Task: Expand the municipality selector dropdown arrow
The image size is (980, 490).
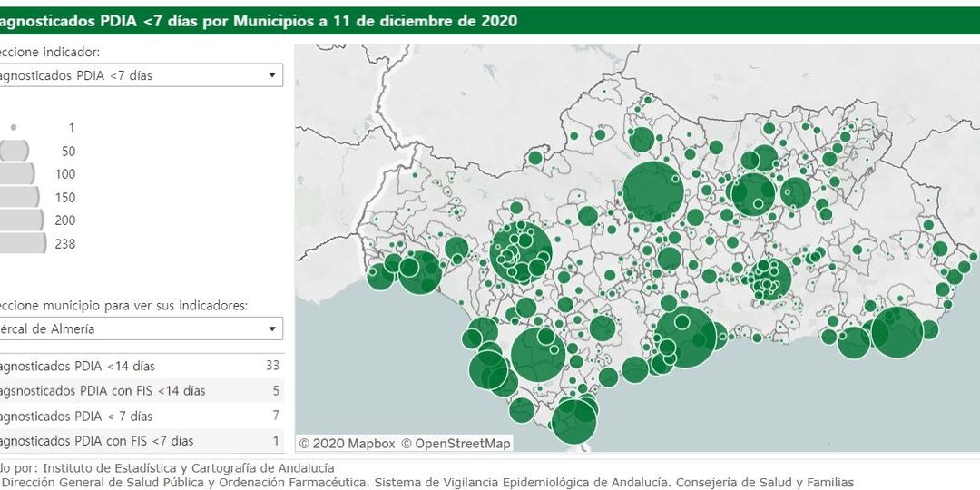Action: (271, 328)
